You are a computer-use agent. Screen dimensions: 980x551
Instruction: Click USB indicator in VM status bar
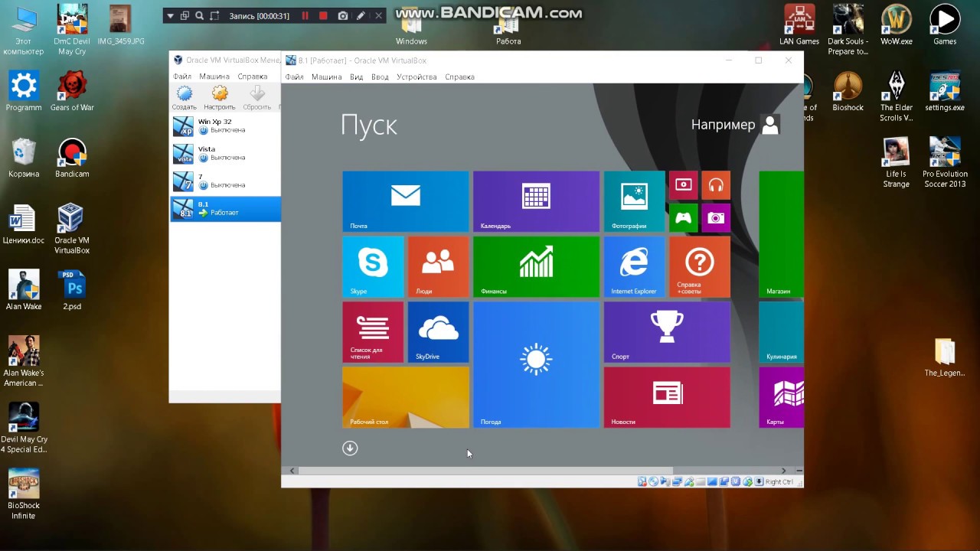pyautogui.click(x=689, y=481)
